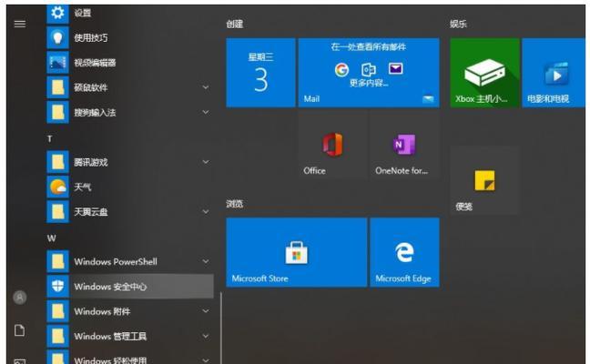
Task: Expand the 硕鼠软件 folder chevron
Action: pyautogui.click(x=206, y=87)
